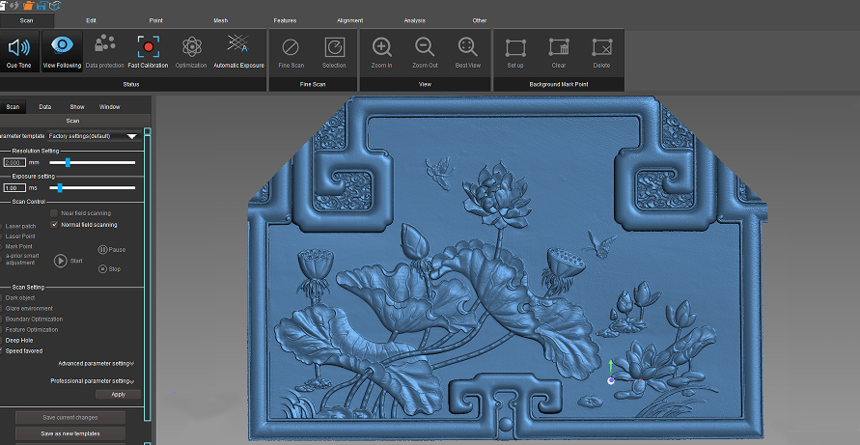Screen dimensions: 860x445
Task: Click the exposure ms value field
Action: point(14,188)
